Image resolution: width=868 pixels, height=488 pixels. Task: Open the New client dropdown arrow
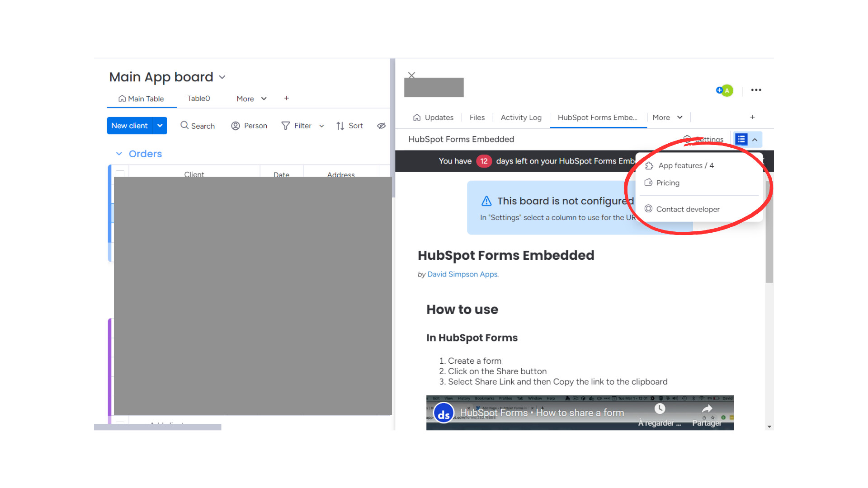(x=160, y=126)
